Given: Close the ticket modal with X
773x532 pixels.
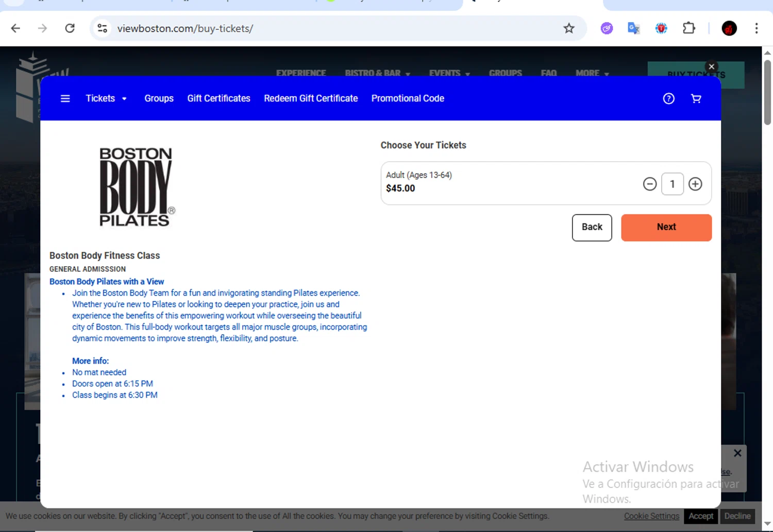Looking at the screenshot, I should pos(712,66).
